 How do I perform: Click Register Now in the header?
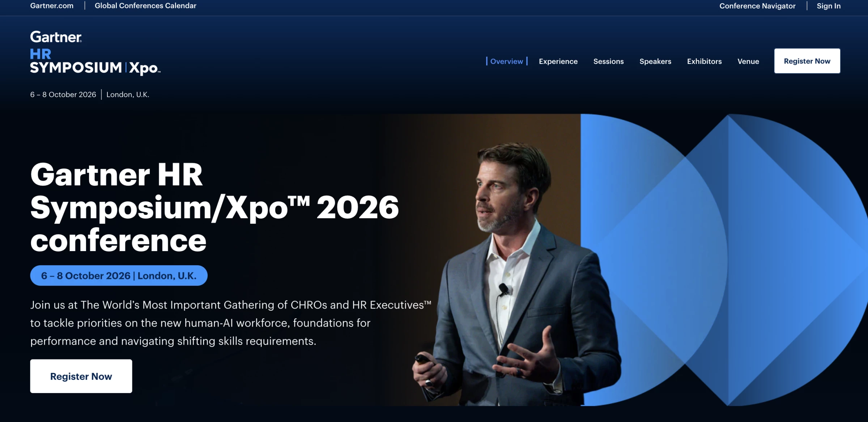pos(807,61)
